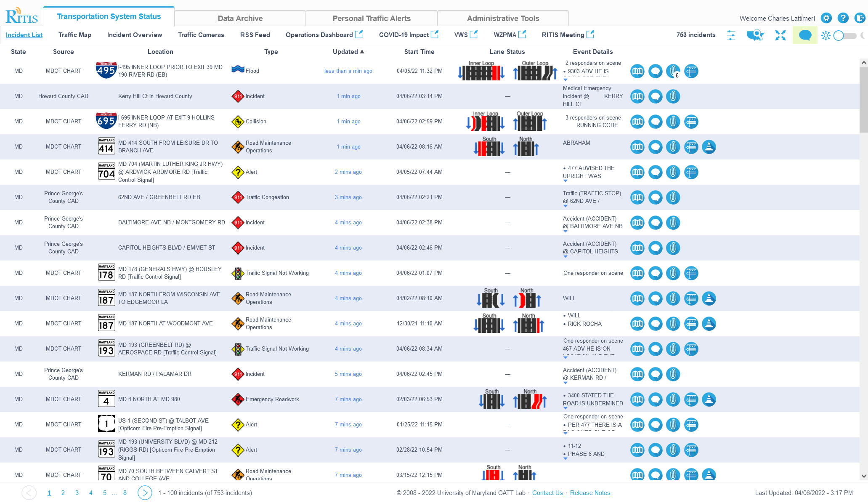868x503 pixels.
Task: Click the map search icon in the toolbar
Action: [x=755, y=35]
